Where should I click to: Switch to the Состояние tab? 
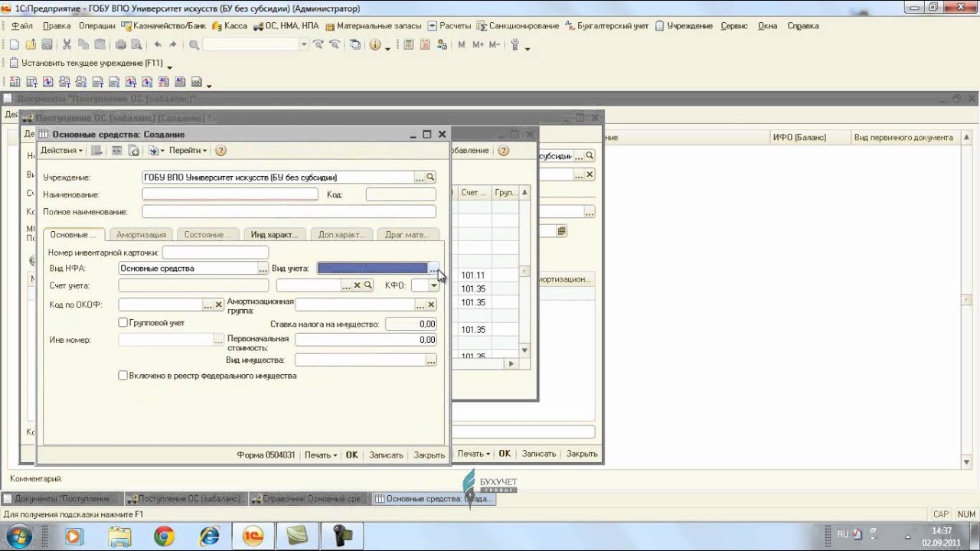coord(208,235)
